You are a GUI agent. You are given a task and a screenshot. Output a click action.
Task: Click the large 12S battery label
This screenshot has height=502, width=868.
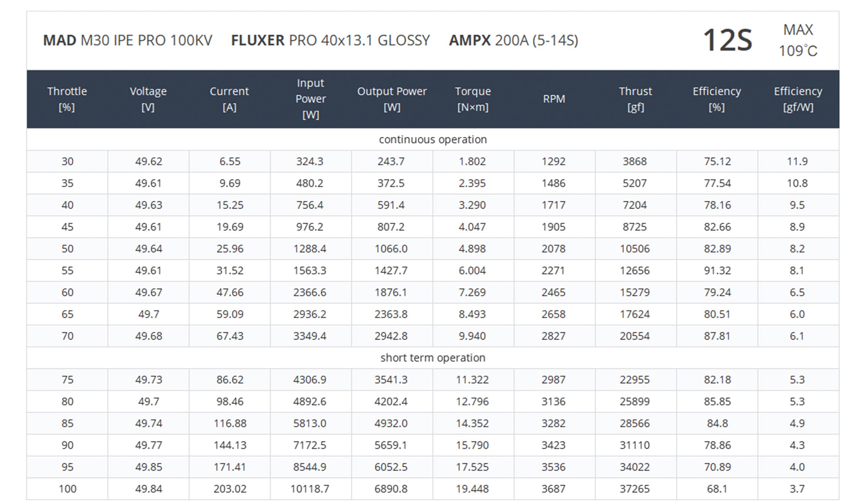[727, 40]
